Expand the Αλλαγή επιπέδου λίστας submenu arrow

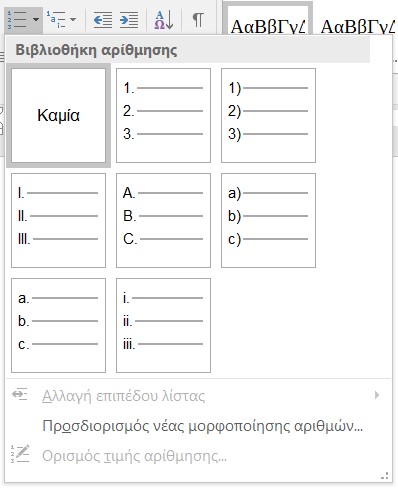coord(377,395)
